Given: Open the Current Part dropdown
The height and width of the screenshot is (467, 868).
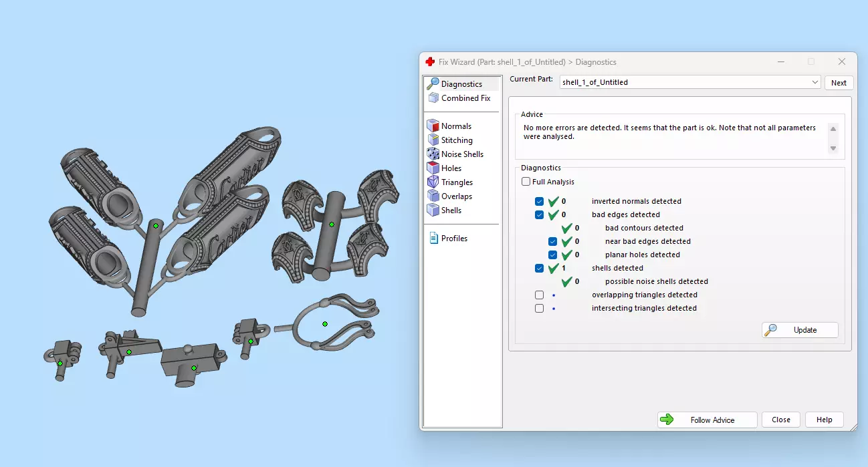Looking at the screenshot, I should (690, 82).
